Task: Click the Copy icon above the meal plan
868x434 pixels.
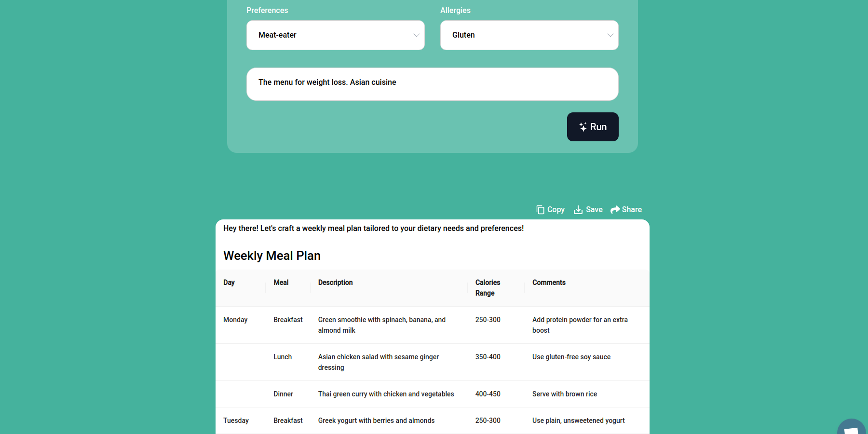Action: 540,209
